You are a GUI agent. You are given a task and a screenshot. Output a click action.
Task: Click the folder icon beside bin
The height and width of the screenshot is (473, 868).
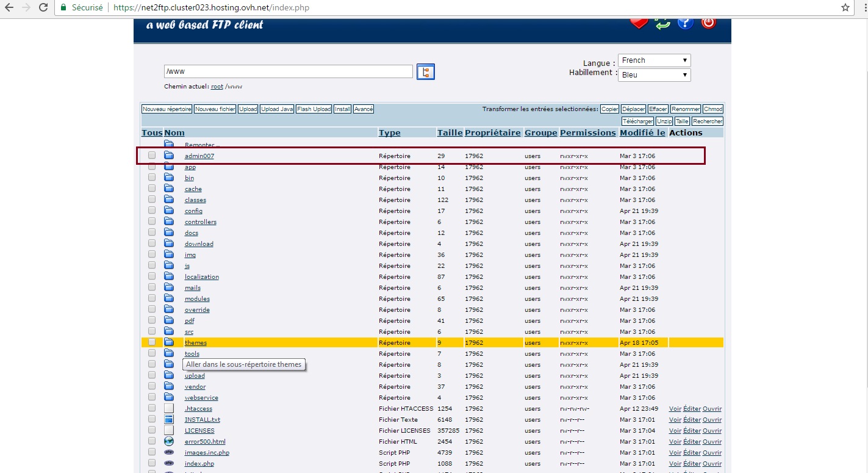tap(169, 178)
